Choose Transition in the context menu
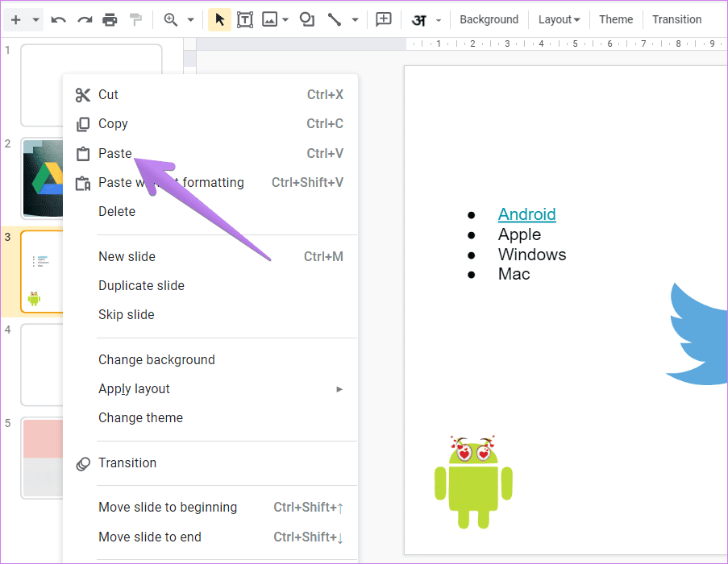The width and height of the screenshot is (728, 564). click(210, 463)
